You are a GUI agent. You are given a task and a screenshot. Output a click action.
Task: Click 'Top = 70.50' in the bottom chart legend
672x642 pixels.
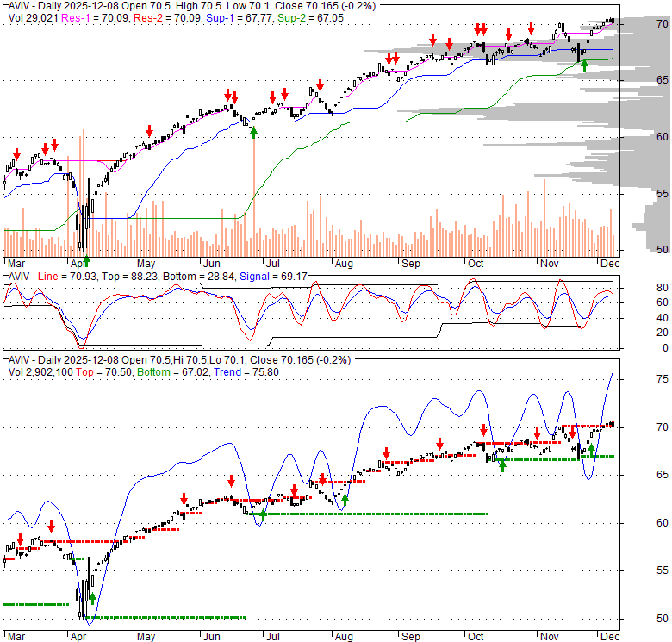103,372
